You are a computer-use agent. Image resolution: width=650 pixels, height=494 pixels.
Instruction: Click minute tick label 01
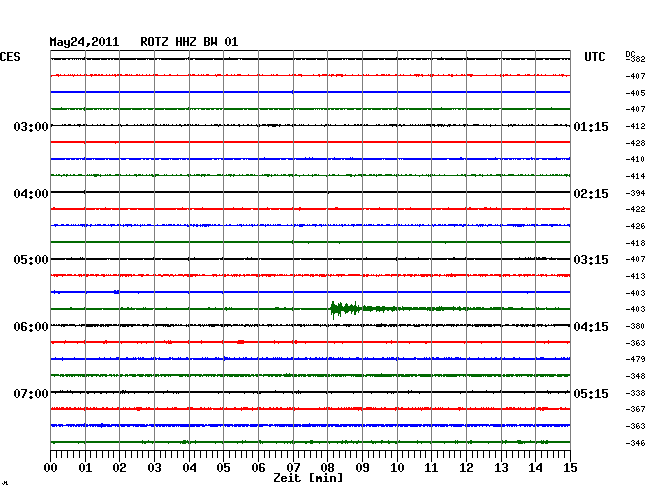click(85, 467)
